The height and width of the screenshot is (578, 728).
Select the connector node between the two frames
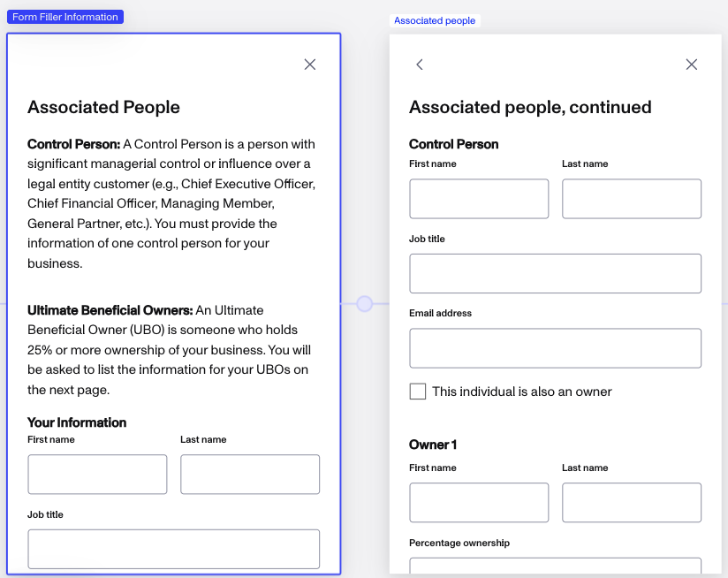click(364, 303)
